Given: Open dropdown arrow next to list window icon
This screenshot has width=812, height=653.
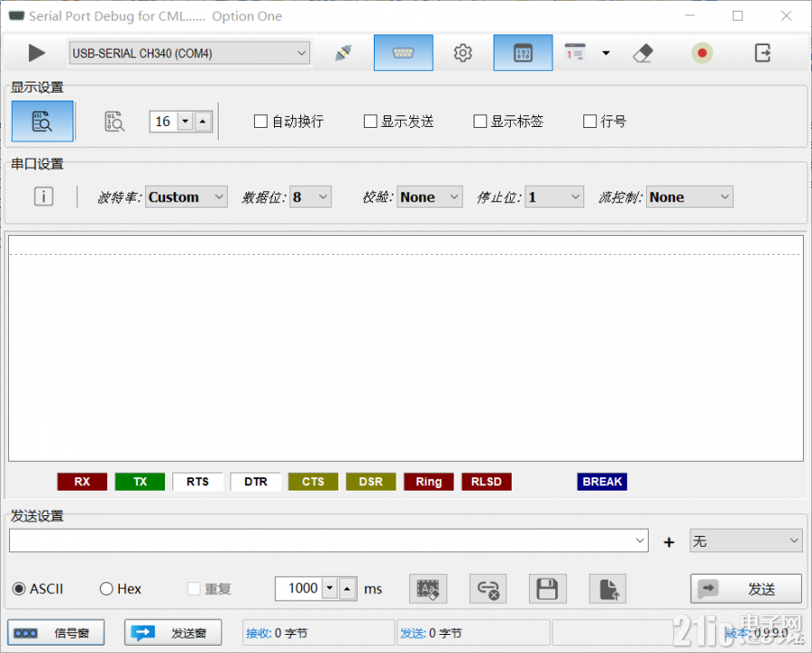Looking at the screenshot, I should pyautogui.click(x=606, y=53).
